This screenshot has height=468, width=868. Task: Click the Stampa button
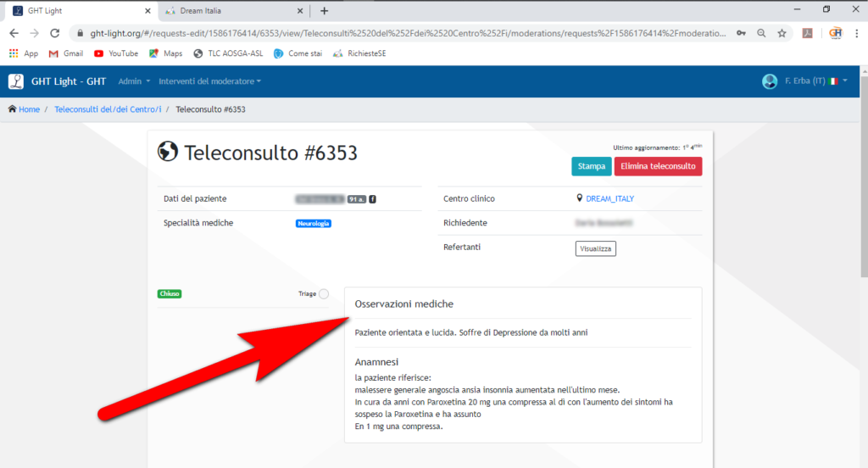591,166
